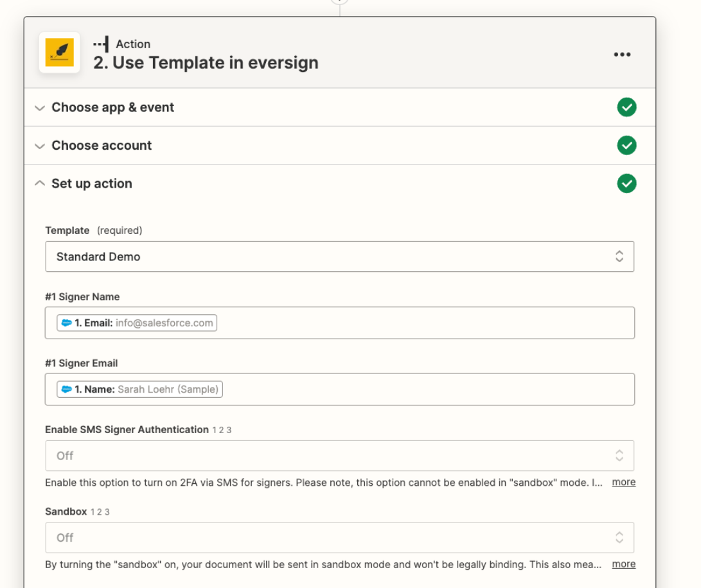Open the Sandbox dropdown set to Off
The height and width of the screenshot is (588, 701).
[x=340, y=537]
